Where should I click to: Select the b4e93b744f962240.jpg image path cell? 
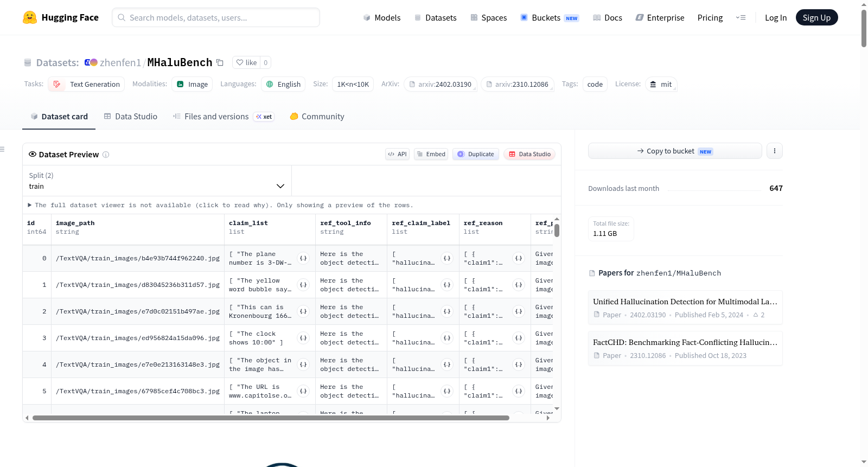click(x=138, y=258)
